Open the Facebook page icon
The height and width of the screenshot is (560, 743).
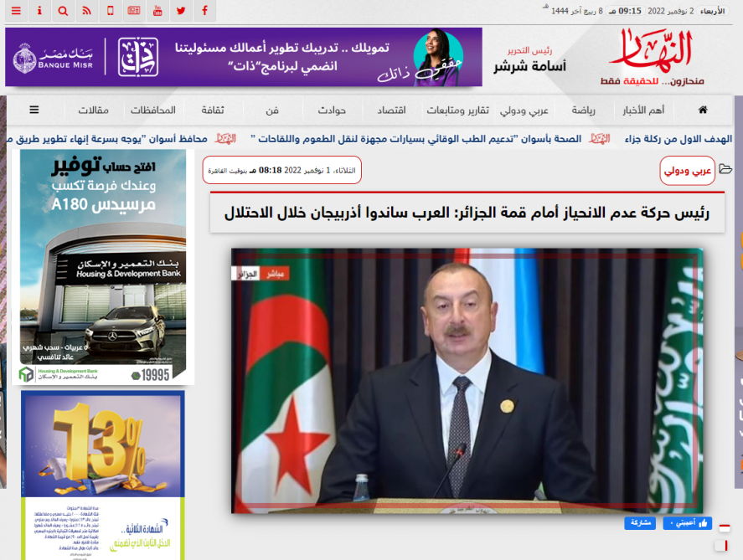204,11
